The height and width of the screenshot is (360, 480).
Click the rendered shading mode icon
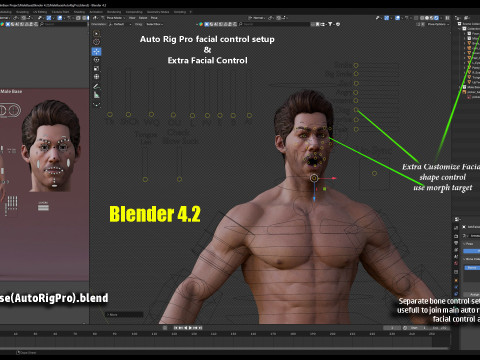436,18
